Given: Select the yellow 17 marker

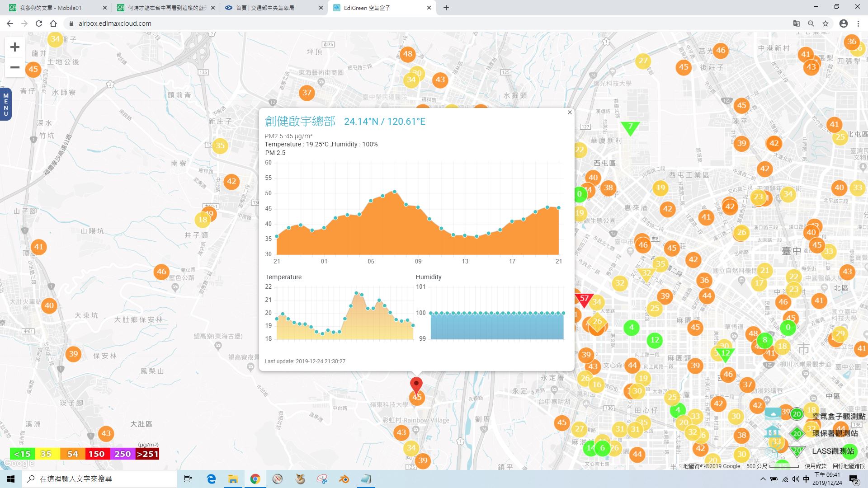Looking at the screenshot, I should pos(759,283).
